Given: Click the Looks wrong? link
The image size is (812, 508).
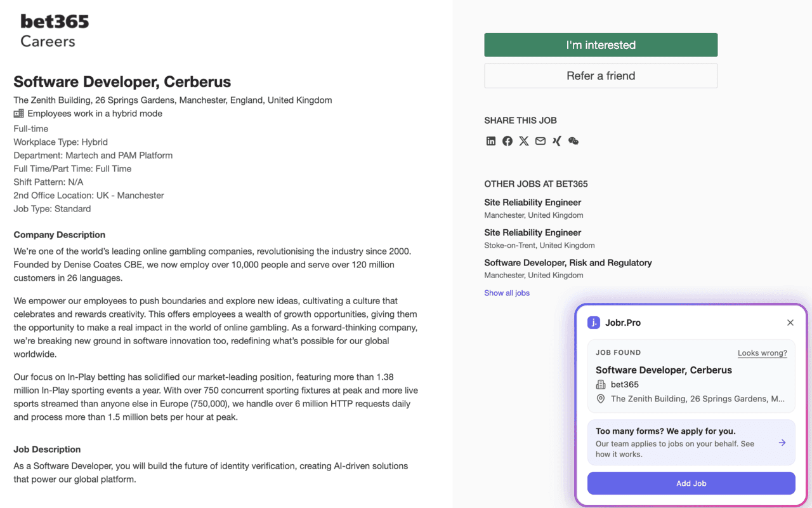Looking at the screenshot, I should 763,353.
